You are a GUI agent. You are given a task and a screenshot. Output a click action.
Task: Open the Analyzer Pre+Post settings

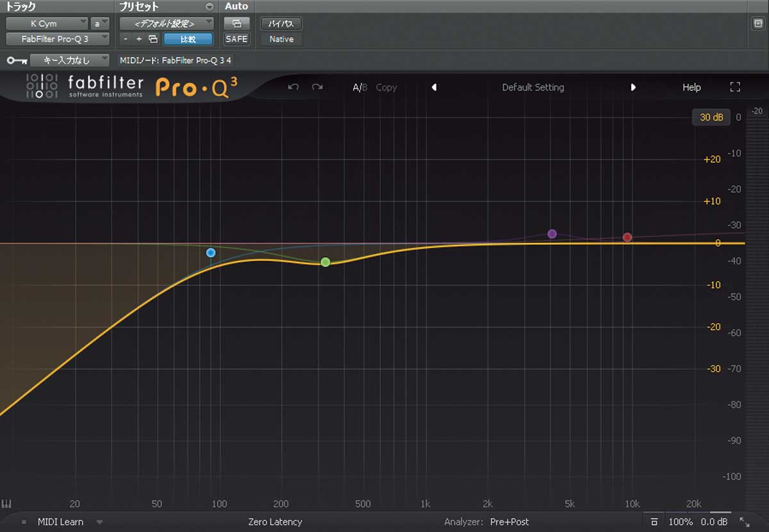509,522
